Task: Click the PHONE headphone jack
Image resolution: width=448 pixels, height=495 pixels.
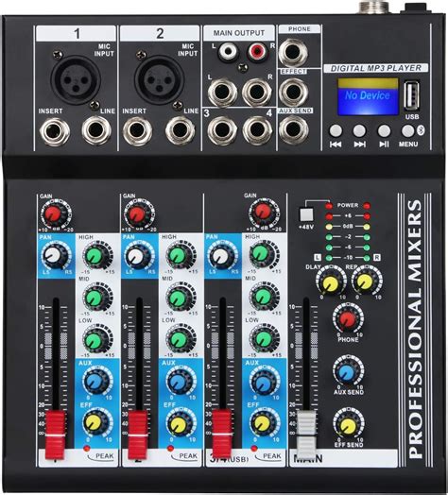Action: coord(293,52)
